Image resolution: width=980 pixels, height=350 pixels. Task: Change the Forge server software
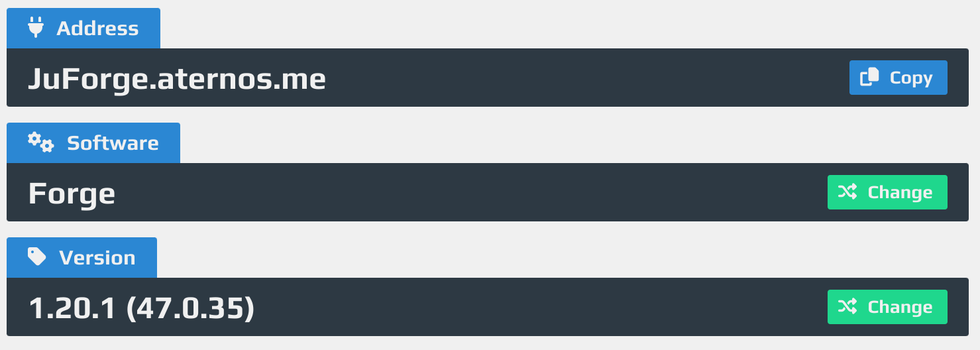coord(887,192)
